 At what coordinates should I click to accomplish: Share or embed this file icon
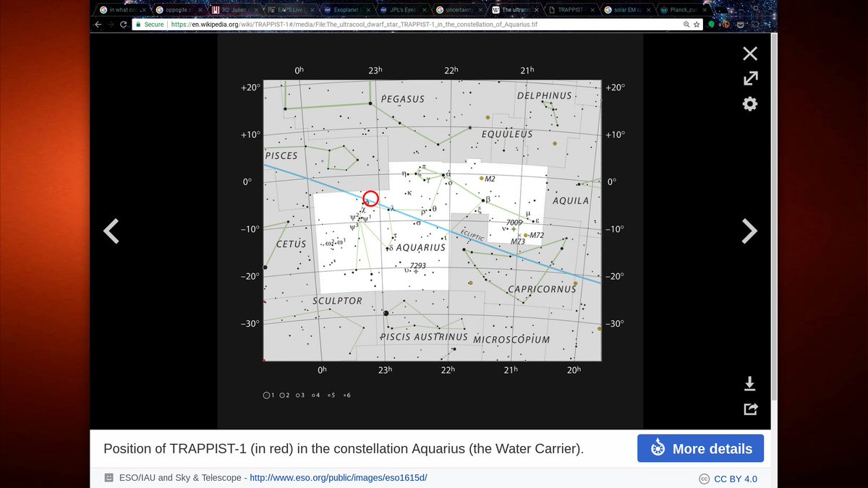coord(750,408)
